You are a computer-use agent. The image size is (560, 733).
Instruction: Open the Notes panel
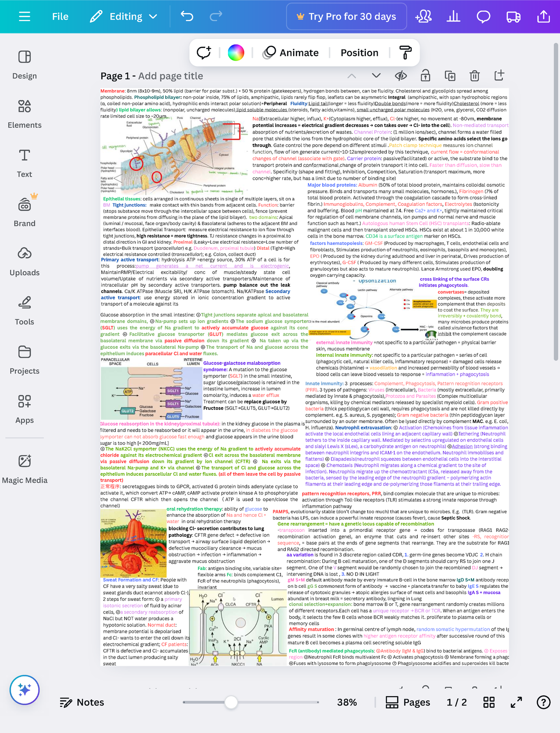click(82, 702)
